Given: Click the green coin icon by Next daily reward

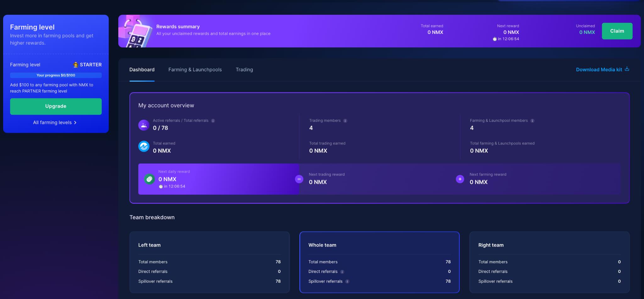Looking at the screenshot, I should 149,179.
